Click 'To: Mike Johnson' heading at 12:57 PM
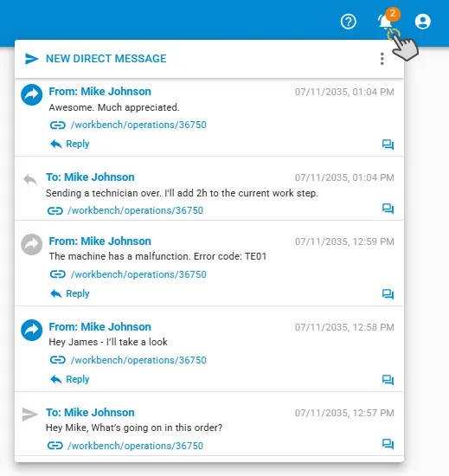Screen dimensions: 449x476 [x=90, y=413]
